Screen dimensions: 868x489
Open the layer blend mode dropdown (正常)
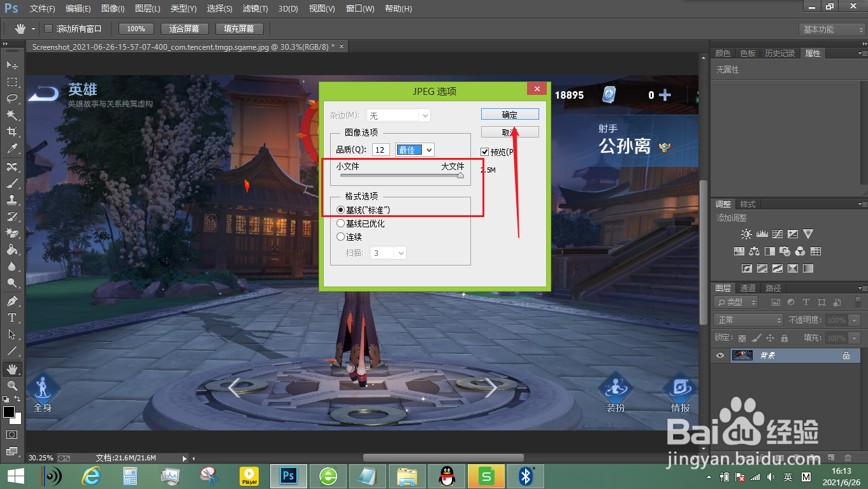coord(748,320)
